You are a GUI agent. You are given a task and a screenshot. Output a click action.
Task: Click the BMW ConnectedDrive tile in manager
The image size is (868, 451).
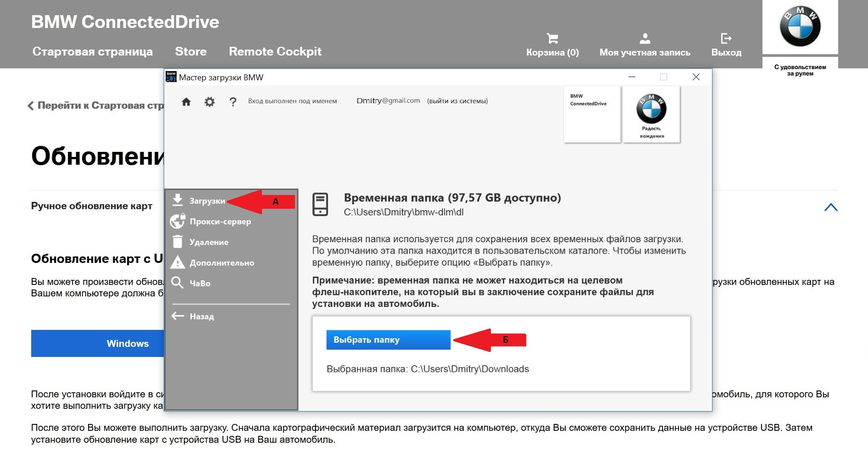592,114
